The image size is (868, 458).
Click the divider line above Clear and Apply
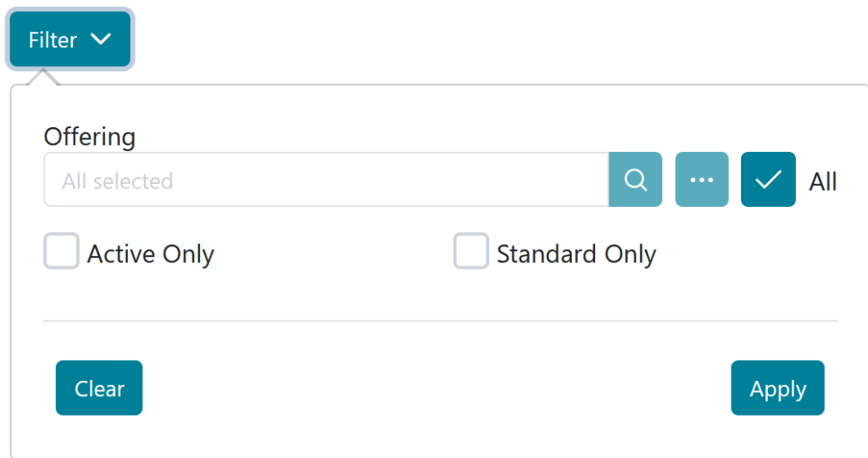click(x=440, y=321)
